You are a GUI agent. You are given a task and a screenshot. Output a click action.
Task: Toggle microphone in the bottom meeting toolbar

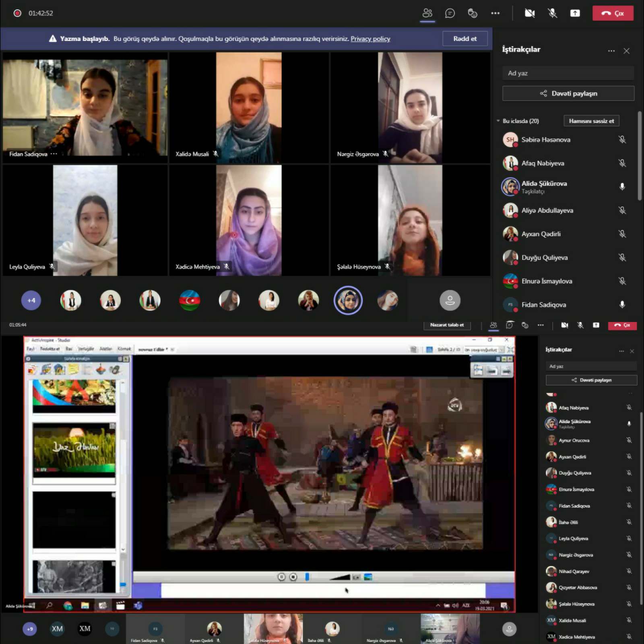[x=580, y=325]
